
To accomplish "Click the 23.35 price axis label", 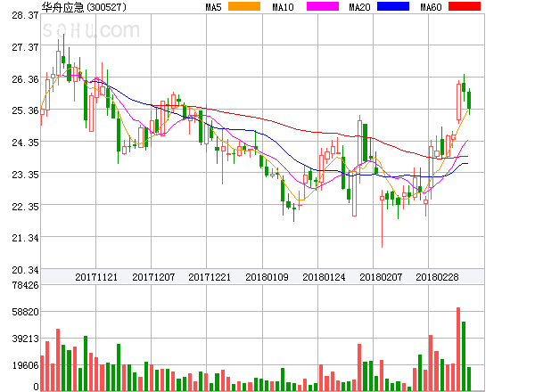I will (25, 175).
